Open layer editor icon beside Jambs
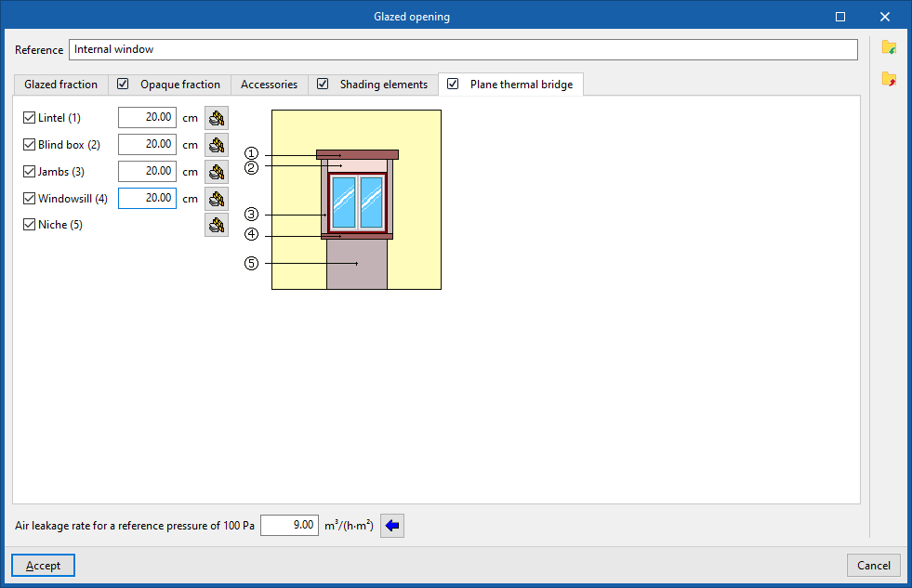912x588 pixels. coord(217,172)
